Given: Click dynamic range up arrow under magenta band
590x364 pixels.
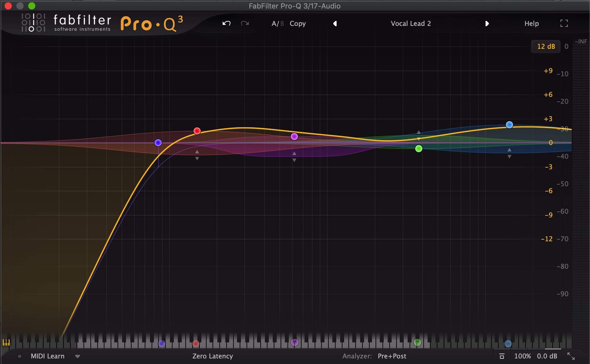Looking at the screenshot, I should [294, 154].
